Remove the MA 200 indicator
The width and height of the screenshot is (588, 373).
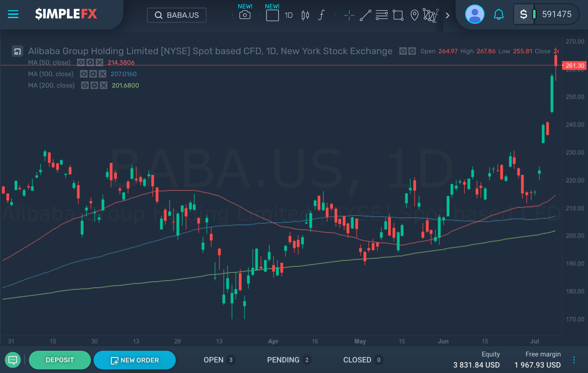104,85
